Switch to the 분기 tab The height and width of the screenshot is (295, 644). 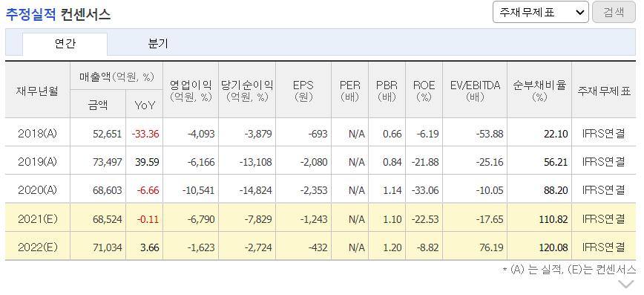click(158, 44)
